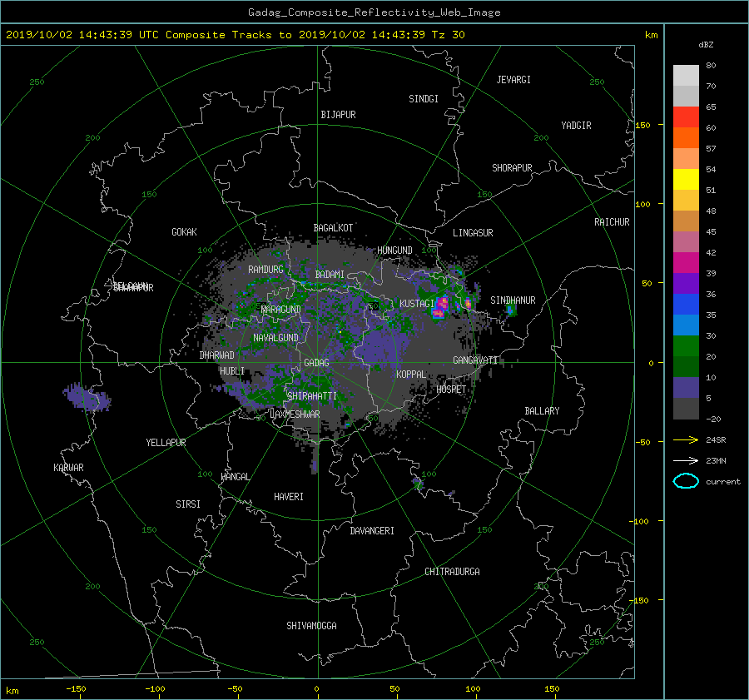Click the YELLAPUR label
The width and height of the screenshot is (749, 700).
(x=166, y=443)
